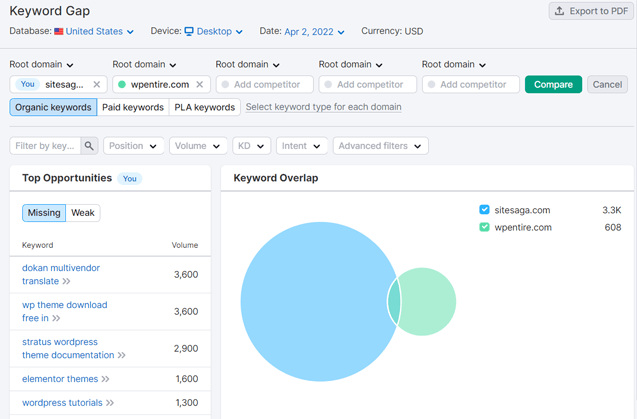This screenshot has width=637, height=419.
Task: Click the first Add competitor field
Action: pos(264,85)
